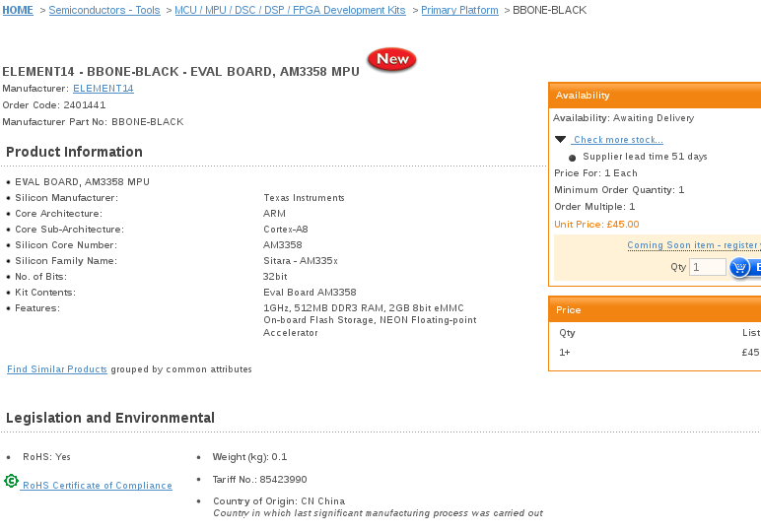Viewport: 761px width, 532px height.
Task: Click the Coming Soon item register link
Action: (694, 245)
